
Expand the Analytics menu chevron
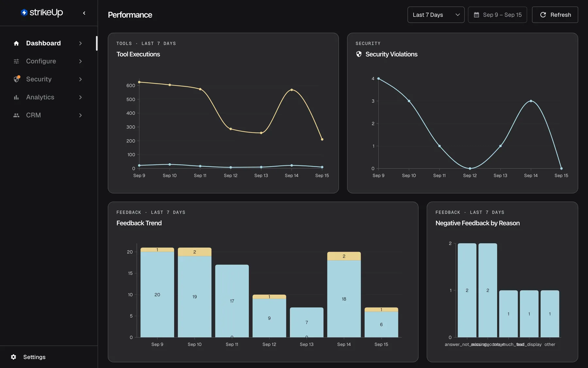tap(80, 97)
